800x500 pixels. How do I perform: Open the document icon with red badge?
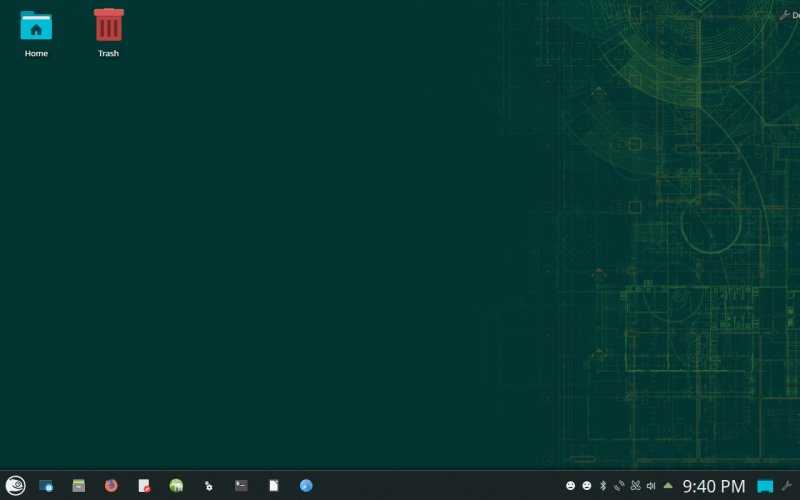click(x=144, y=485)
